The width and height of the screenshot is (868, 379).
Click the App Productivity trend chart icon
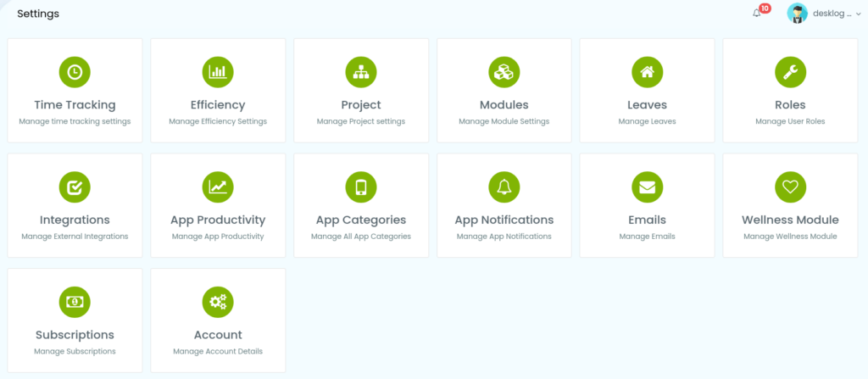tap(218, 187)
